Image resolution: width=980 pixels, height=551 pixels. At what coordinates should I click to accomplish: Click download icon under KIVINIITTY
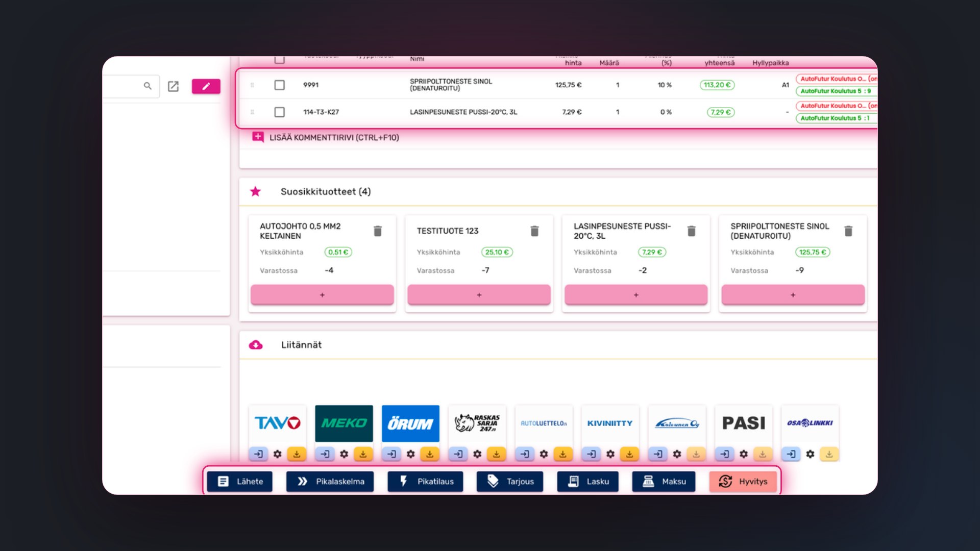(x=629, y=454)
